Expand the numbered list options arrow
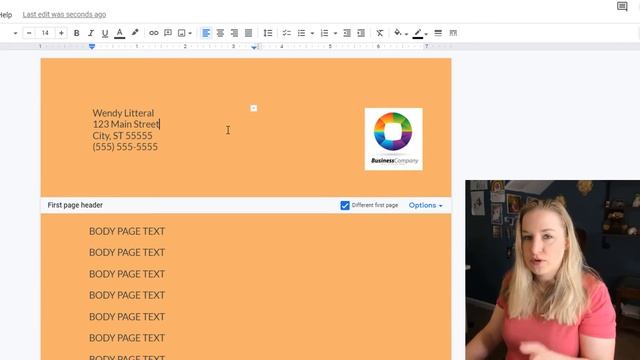Image resolution: width=640 pixels, height=360 pixels. coord(335,33)
